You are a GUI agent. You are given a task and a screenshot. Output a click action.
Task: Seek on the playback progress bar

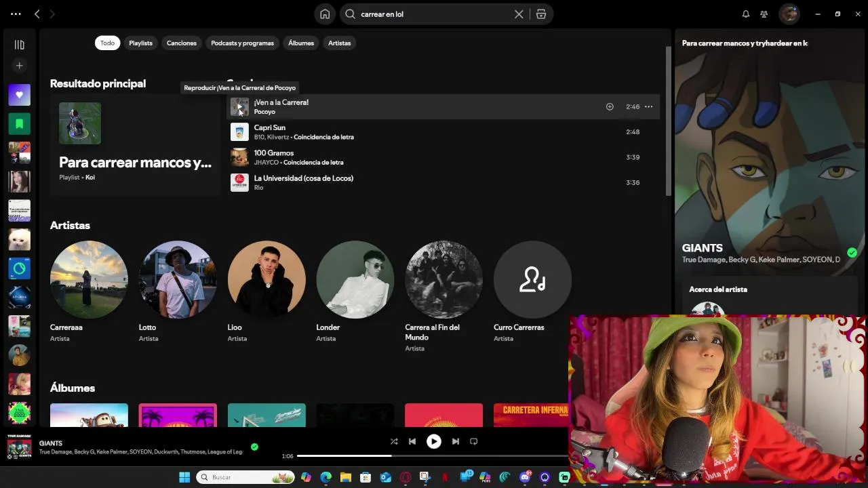pos(433,456)
